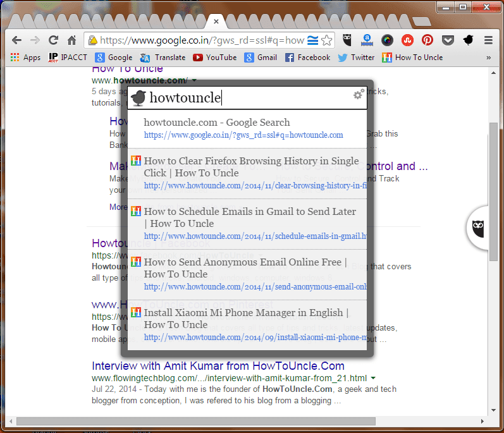The width and height of the screenshot is (504, 433).
Task: Open the Google bookmark
Action: pyautogui.click(x=113, y=58)
